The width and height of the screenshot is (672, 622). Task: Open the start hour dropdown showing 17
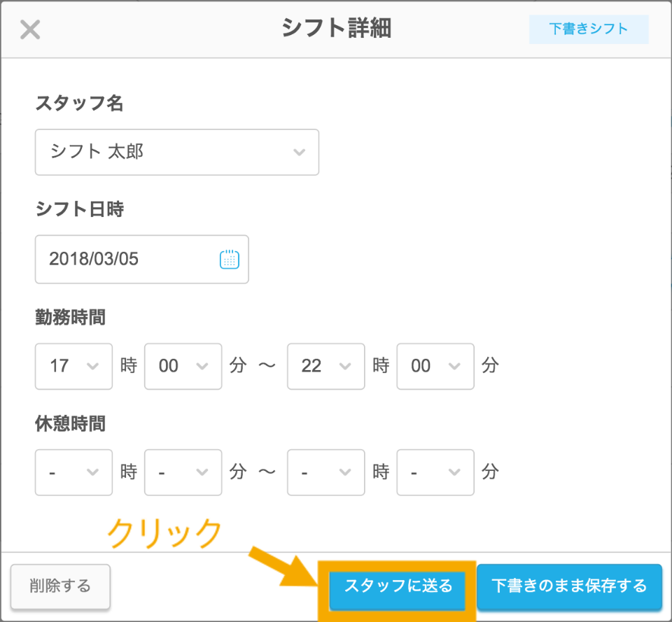coord(73,366)
